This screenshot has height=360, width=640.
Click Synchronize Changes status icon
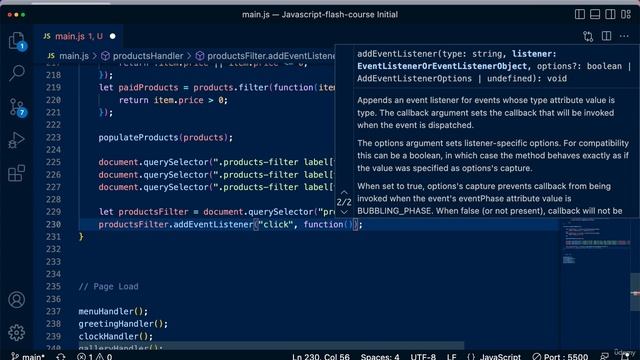pyautogui.click(x=61, y=356)
